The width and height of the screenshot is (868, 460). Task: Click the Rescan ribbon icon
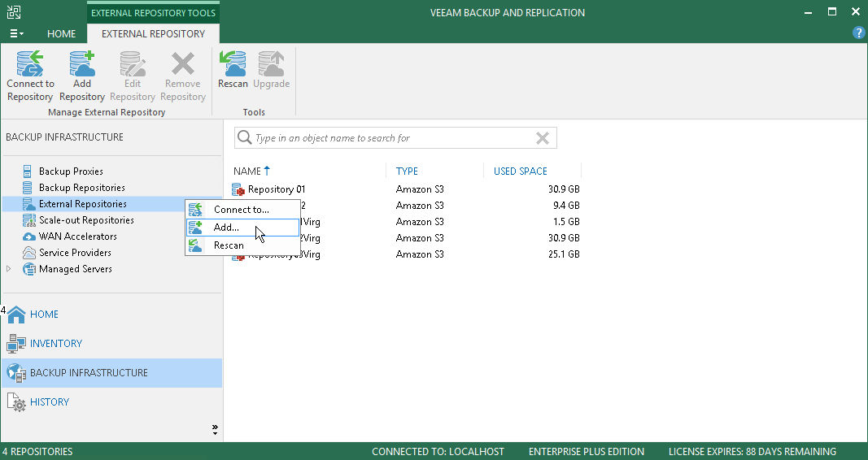[x=233, y=63]
